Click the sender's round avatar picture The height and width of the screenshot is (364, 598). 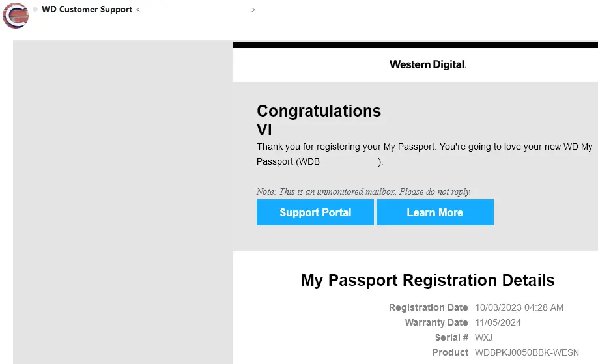point(15,16)
